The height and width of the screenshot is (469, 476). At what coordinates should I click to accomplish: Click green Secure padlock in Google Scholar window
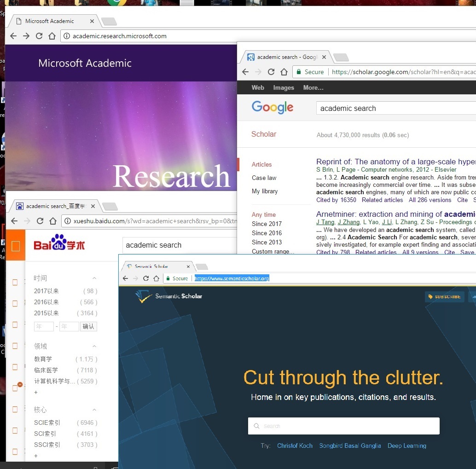point(299,72)
